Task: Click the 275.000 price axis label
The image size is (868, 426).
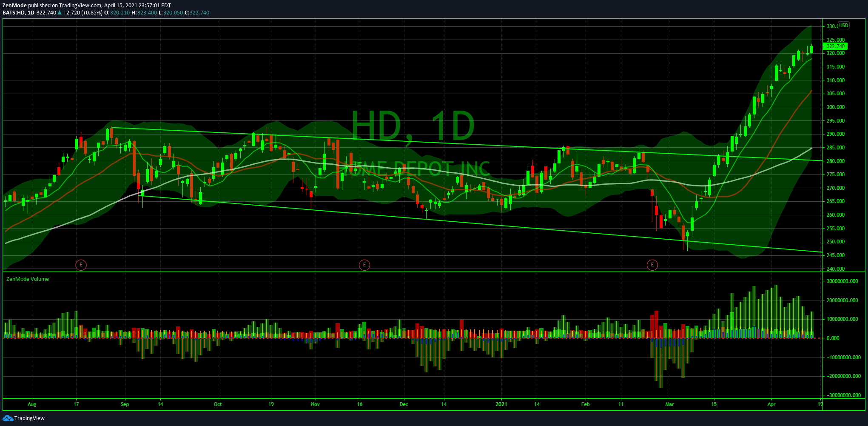Action: [x=836, y=174]
